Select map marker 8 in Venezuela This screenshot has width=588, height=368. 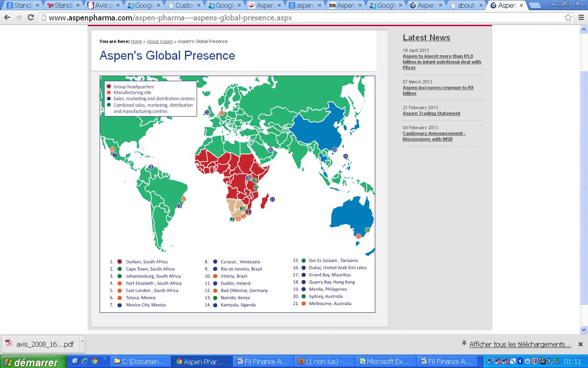[151, 167]
